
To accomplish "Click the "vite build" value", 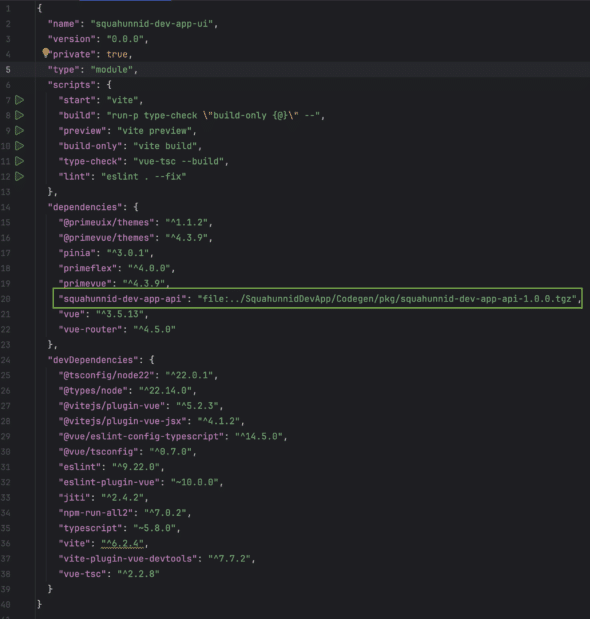I will [x=165, y=146].
